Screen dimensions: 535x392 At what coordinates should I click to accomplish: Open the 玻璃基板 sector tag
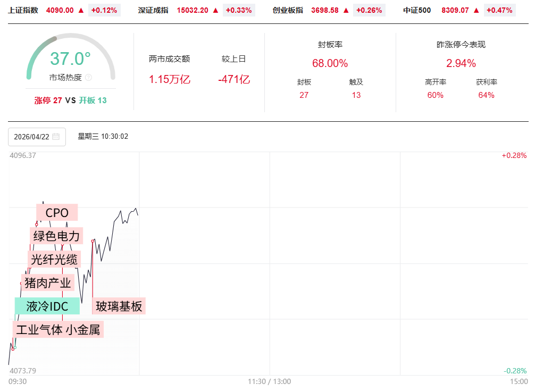119,306
